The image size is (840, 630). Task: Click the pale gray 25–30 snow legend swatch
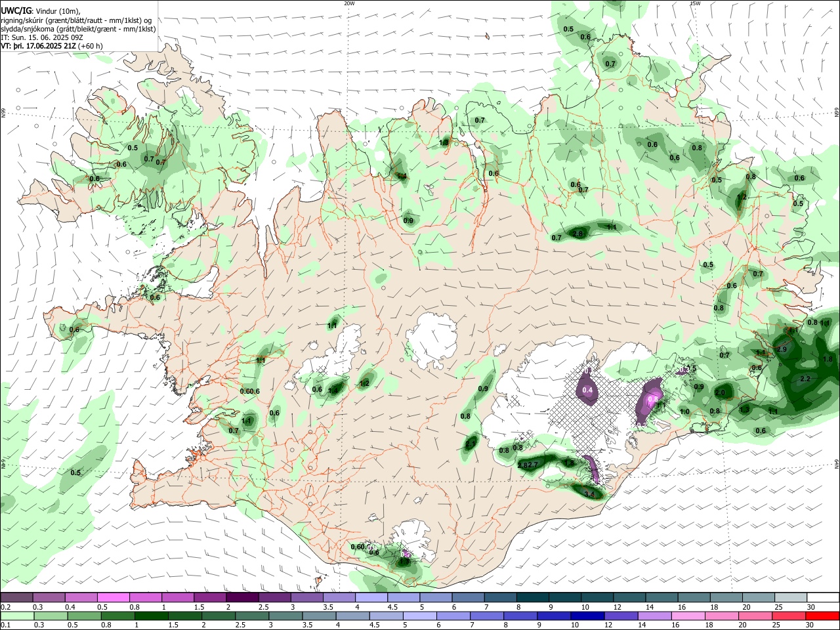coord(790,597)
